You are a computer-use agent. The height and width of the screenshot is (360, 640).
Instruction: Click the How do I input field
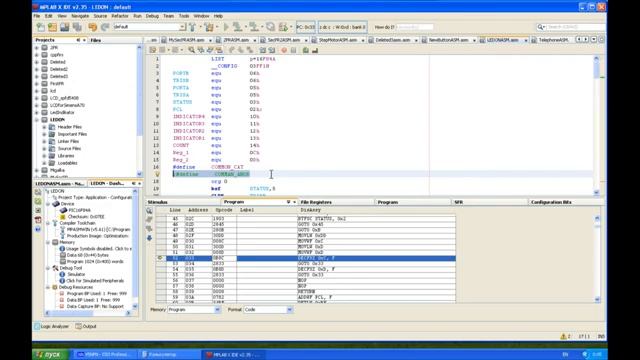coord(415,27)
